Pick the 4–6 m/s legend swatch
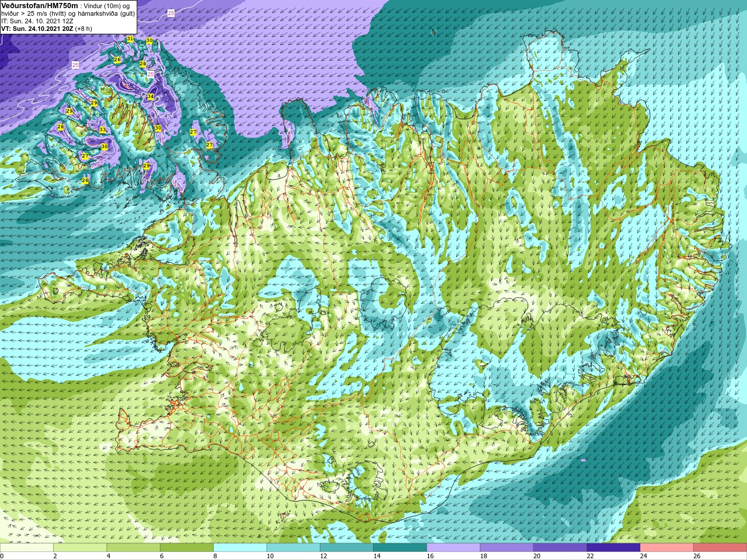Image resolution: width=747 pixels, height=560 pixels. tap(134, 548)
